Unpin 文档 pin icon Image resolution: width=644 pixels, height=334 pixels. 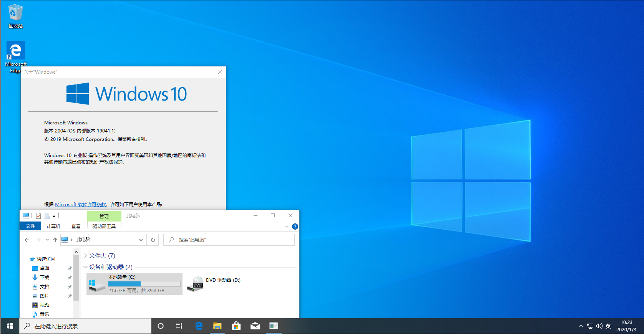point(70,287)
